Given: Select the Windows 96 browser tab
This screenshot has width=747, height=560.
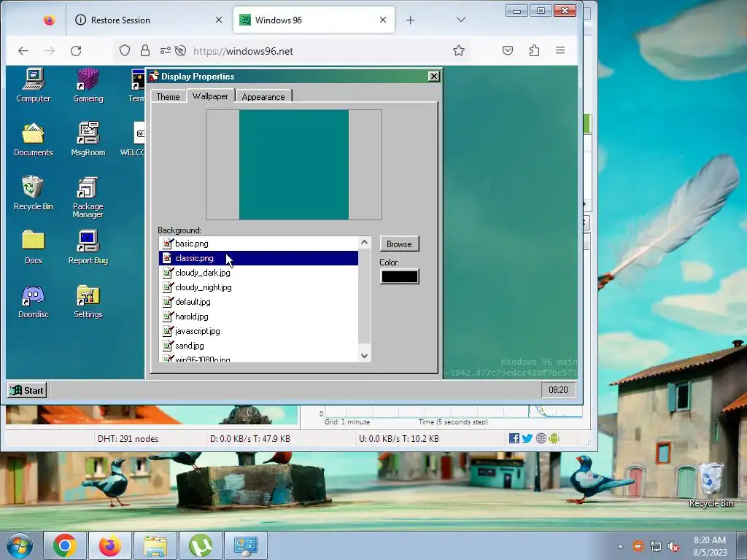Looking at the screenshot, I should (x=314, y=20).
